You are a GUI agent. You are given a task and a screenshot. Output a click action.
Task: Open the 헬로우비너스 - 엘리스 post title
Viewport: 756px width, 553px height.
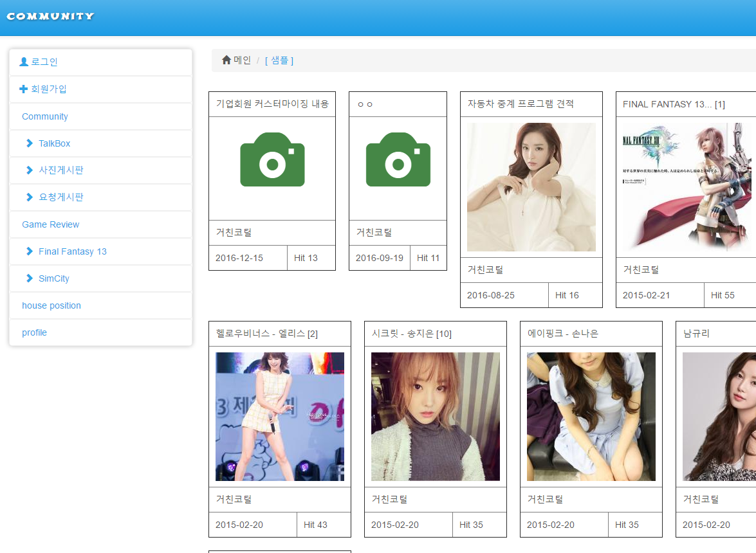click(266, 334)
